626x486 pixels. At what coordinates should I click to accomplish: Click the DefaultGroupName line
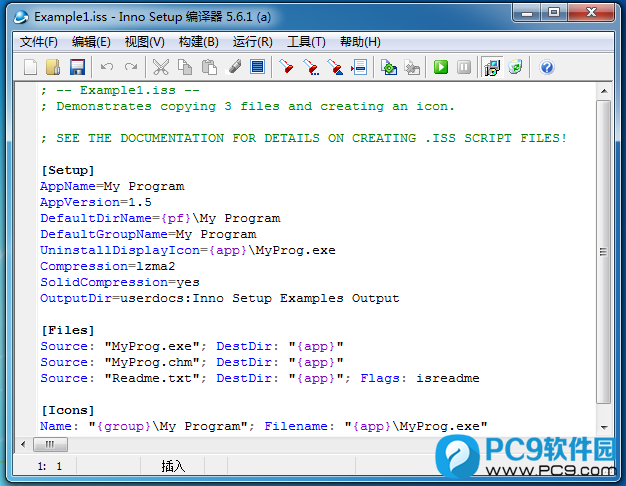pos(148,234)
